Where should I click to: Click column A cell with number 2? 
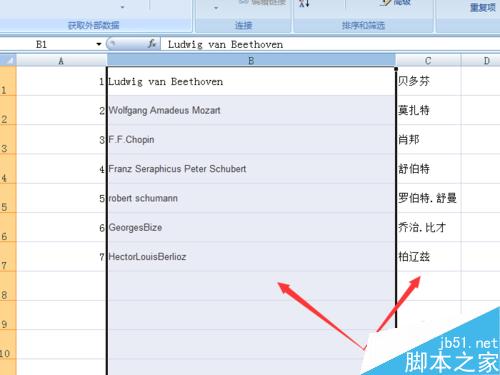pyautogui.click(x=61, y=110)
